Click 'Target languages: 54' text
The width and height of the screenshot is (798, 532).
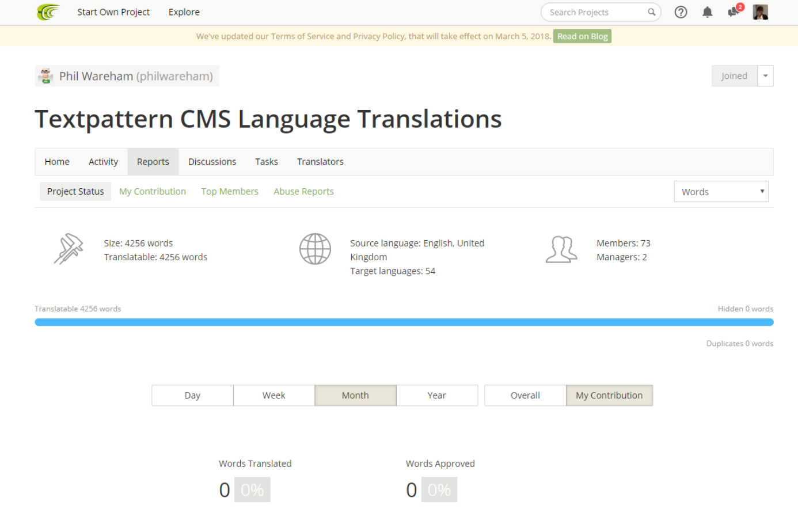point(393,271)
